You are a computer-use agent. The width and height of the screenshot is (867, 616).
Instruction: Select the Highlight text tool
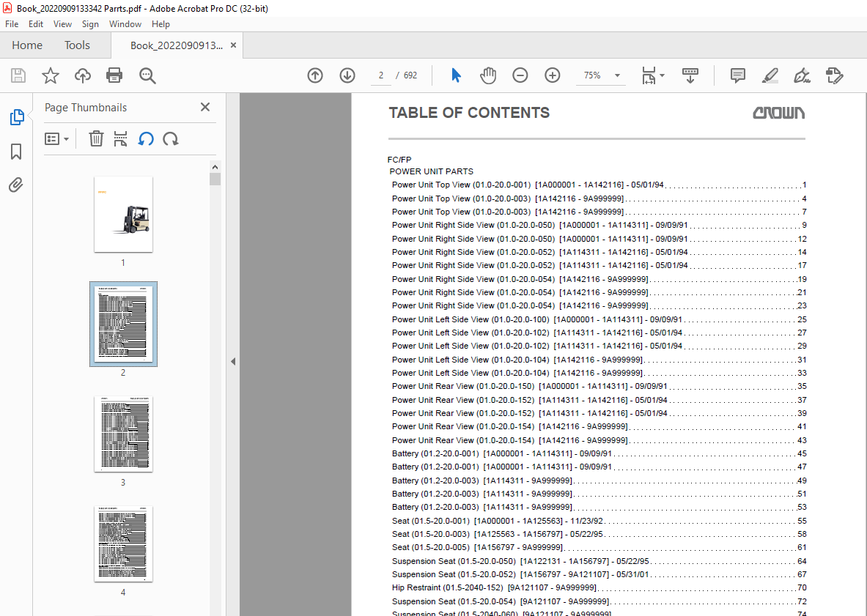coord(770,75)
